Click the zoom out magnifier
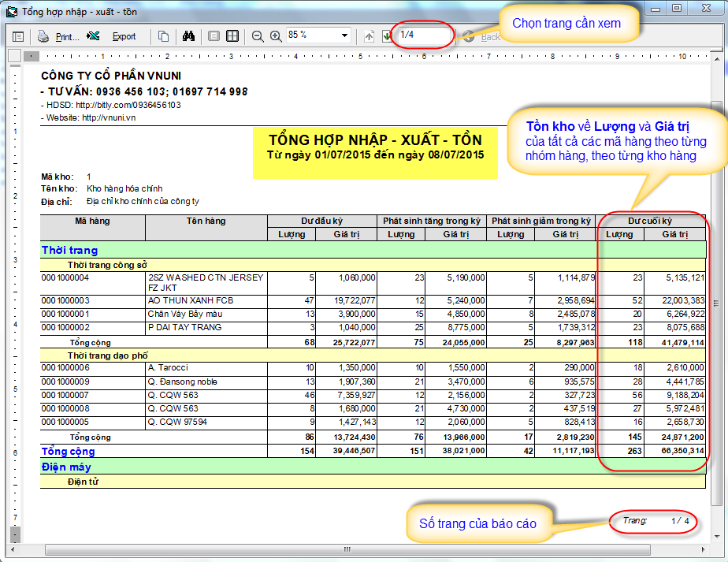This screenshot has width=728, height=562. point(258,36)
